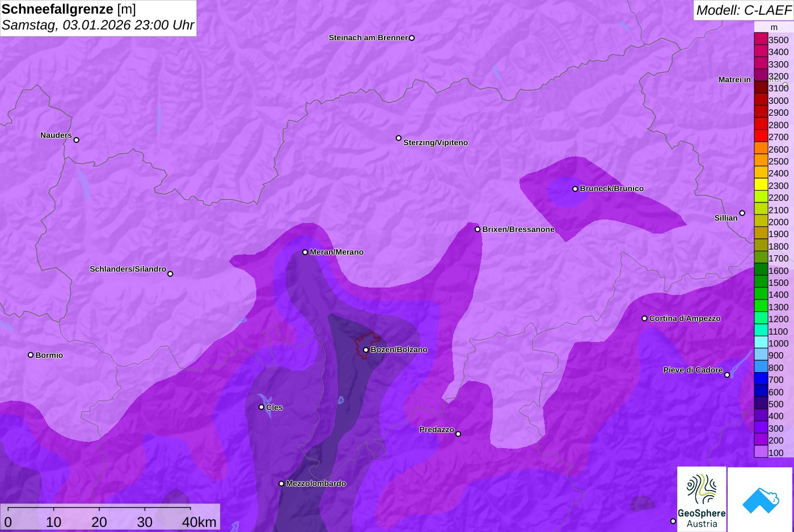Click the 2300 m yellow legend swatch
The height and width of the screenshot is (532, 794).
tap(761, 185)
